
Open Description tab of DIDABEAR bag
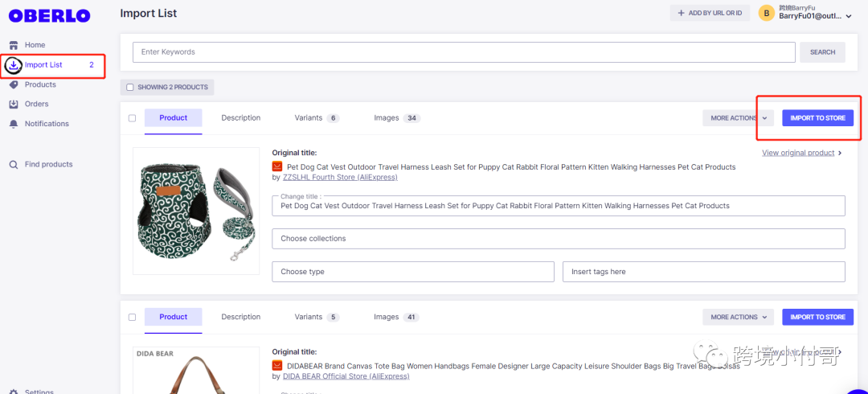coord(241,317)
